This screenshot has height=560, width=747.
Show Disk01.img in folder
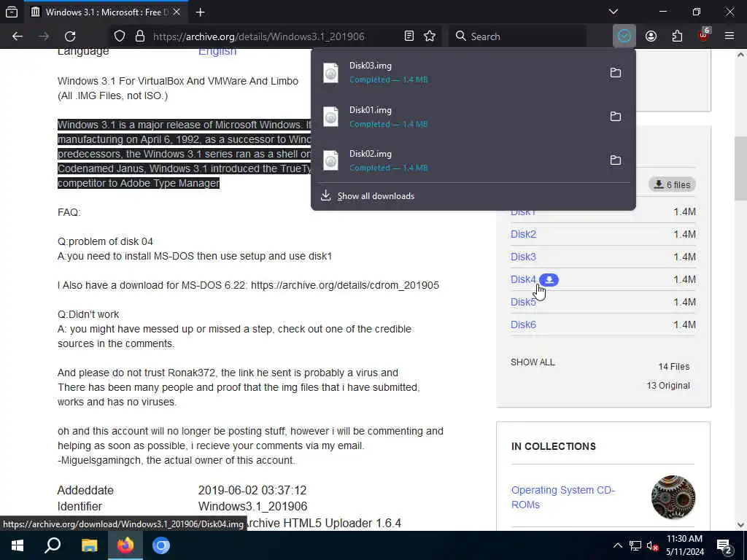[616, 116]
